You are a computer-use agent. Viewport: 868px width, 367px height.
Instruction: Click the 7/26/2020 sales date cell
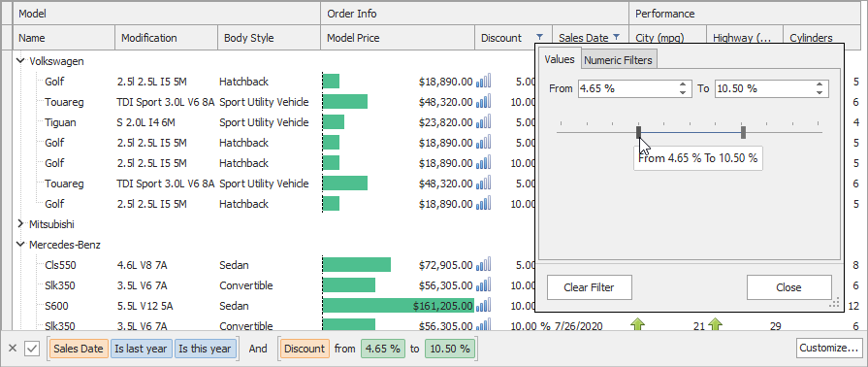[x=578, y=326]
